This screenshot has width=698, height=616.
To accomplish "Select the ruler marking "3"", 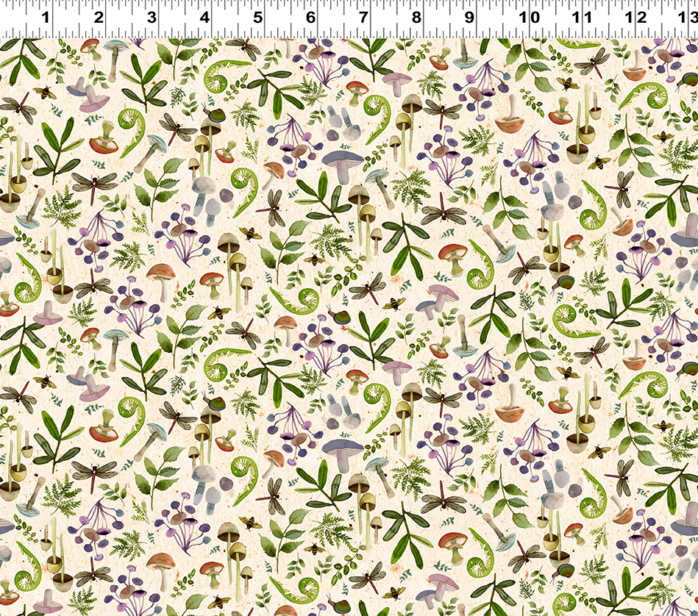I will tap(152, 18).
